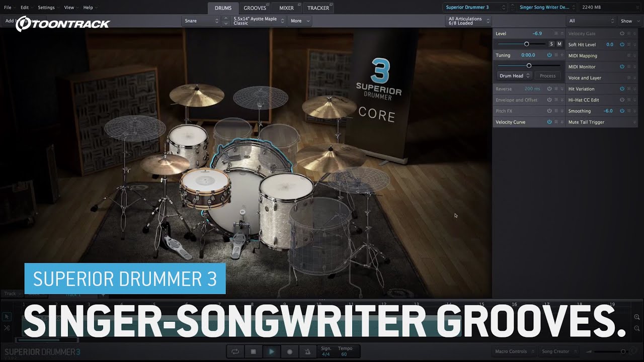Mute the snare with the M button
Viewport: 644px width, 362px height.
click(559, 44)
